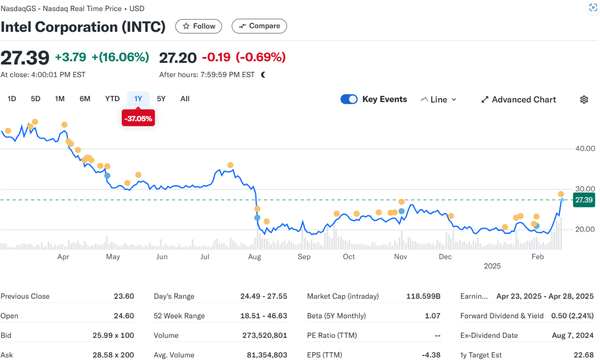Select the 1Y time range tab
This screenshot has width=600, height=361.
point(138,99)
